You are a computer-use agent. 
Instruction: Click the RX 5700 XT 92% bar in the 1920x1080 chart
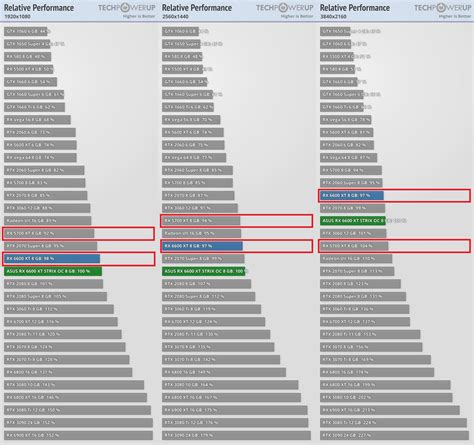pyautogui.click(x=49, y=233)
